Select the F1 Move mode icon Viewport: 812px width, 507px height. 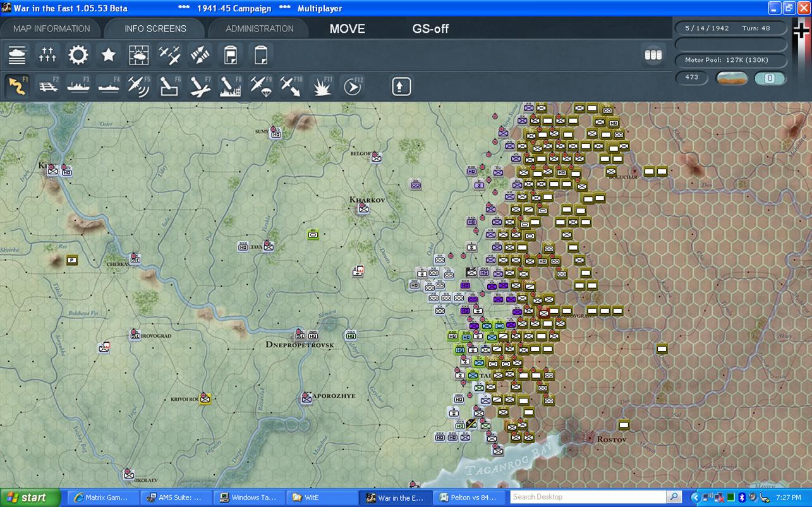18,86
